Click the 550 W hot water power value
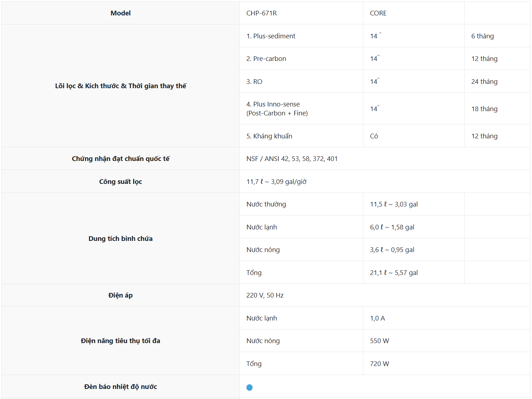This screenshot has width=532, height=399. coord(380,341)
